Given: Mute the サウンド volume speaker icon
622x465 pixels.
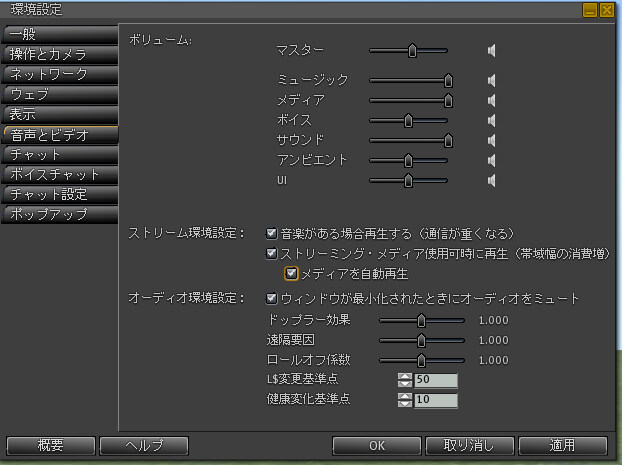Looking at the screenshot, I should (491, 140).
